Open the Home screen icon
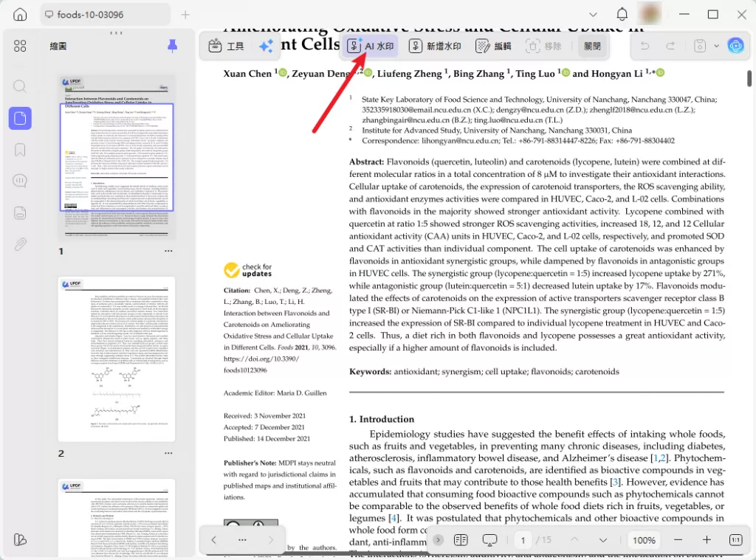 pos(20,15)
